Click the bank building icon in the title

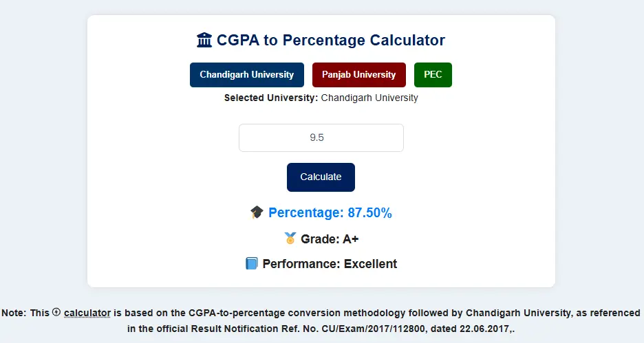[204, 41]
